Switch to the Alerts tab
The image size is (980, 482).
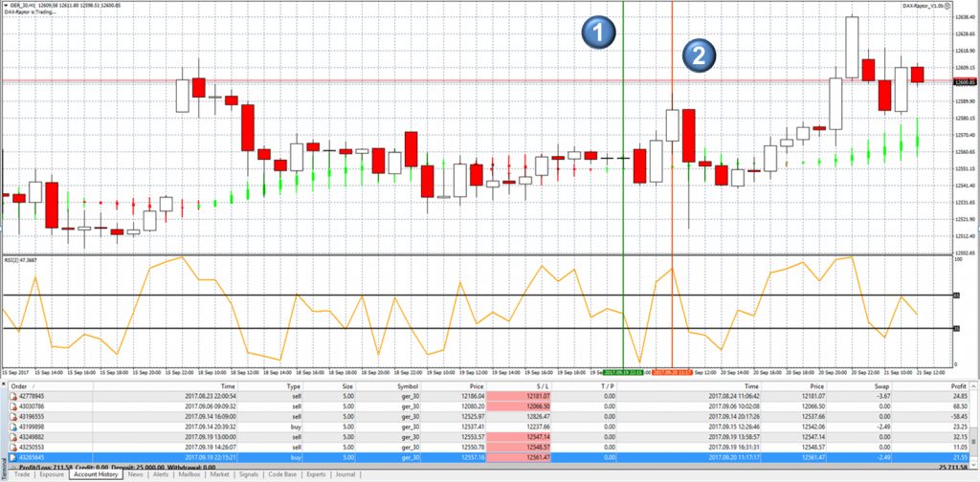click(161, 474)
